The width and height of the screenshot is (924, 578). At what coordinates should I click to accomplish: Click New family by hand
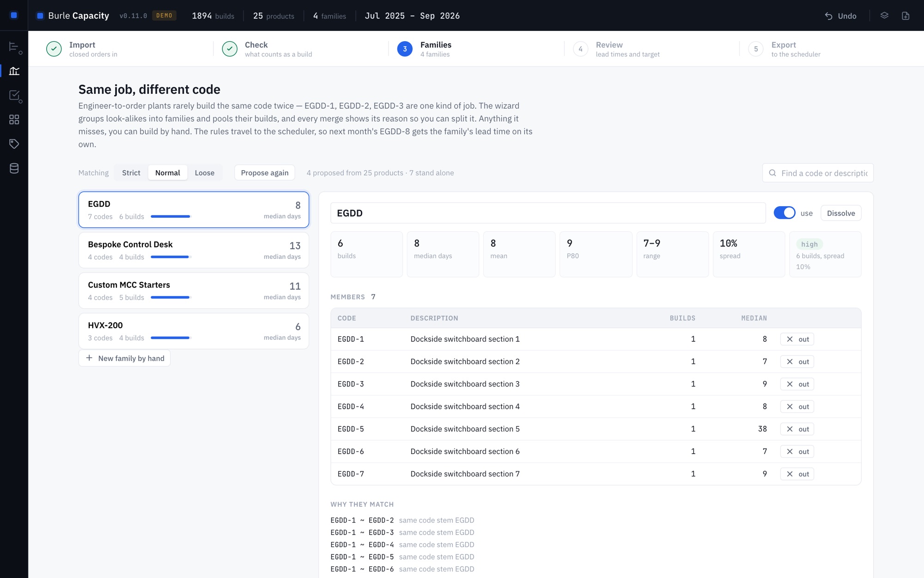point(125,358)
